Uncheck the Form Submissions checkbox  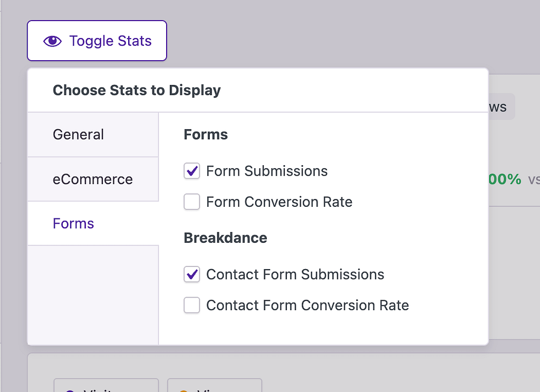pos(192,171)
